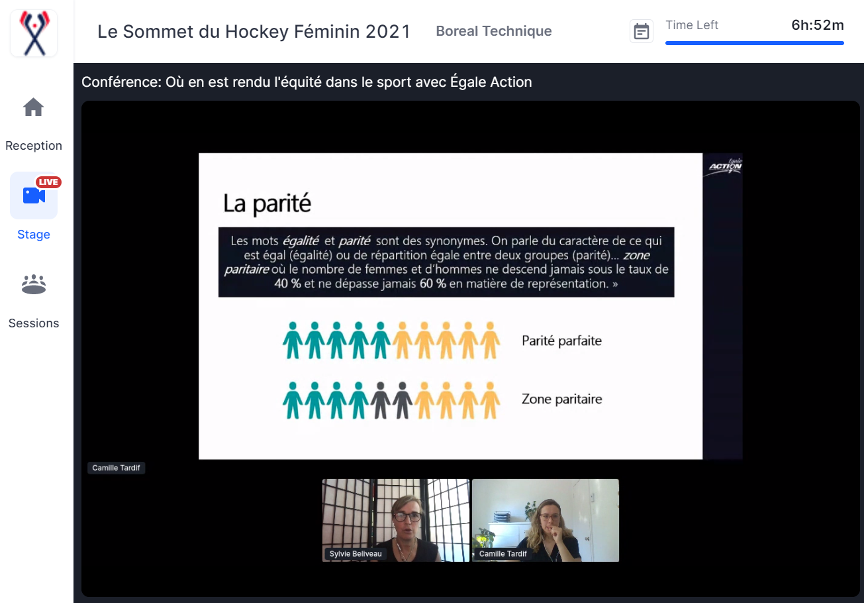Open Reception via the home icon

(34, 108)
